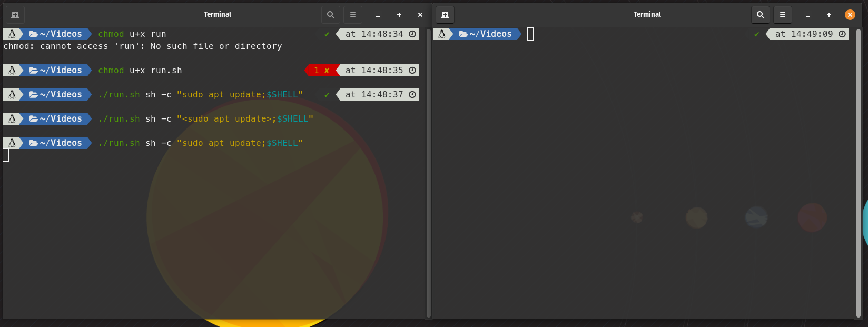Click left Terminal window title
This screenshot has height=327, width=868.
tap(218, 15)
